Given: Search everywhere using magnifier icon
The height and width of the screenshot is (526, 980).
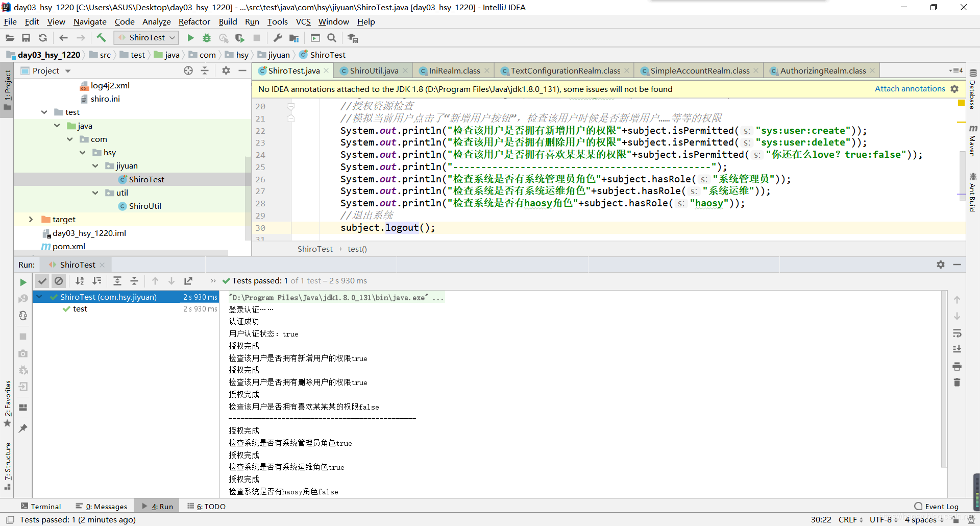Looking at the screenshot, I should click(x=332, y=38).
